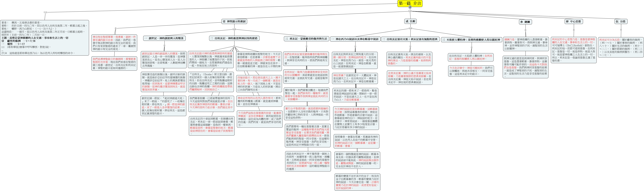Select the box beginning 神命定所有的以色列人都作祭司
644x191 pixels.
click(259, 101)
